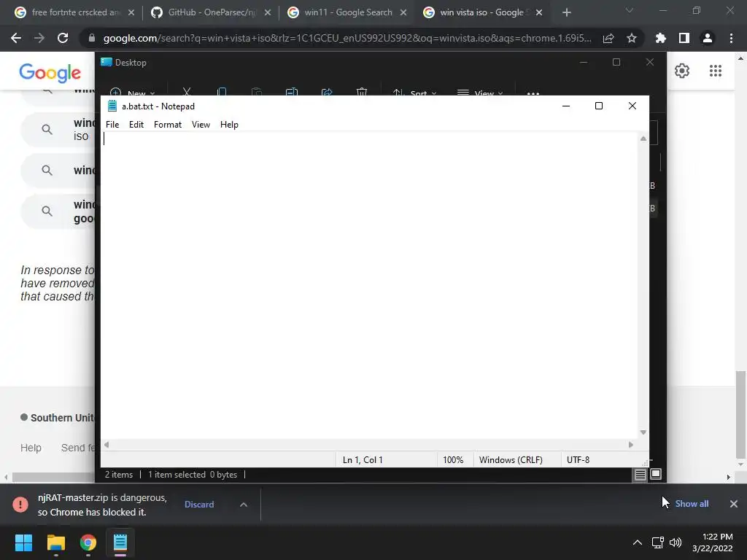This screenshot has width=747, height=560.
Task: Open File Explorer from taskbar
Action: pyautogui.click(x=55, y=542)
